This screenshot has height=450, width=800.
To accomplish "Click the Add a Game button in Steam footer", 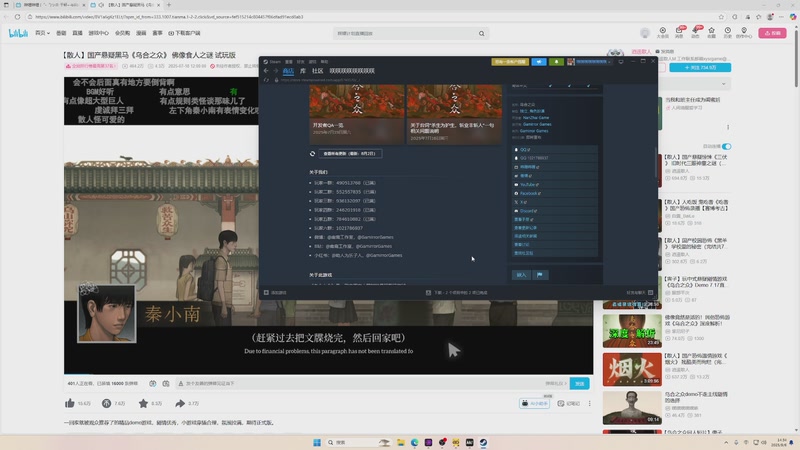I will (276, 293).
